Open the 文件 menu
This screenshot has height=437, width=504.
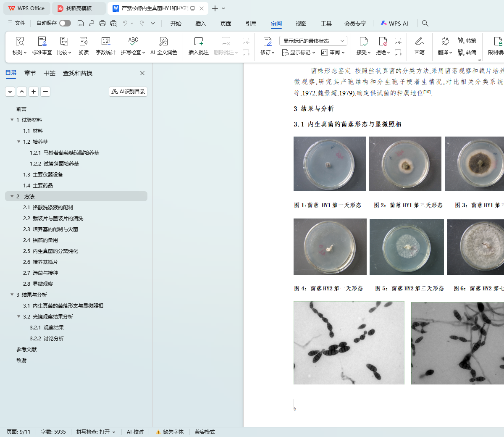pyautogui.click(x=17, y=23)
